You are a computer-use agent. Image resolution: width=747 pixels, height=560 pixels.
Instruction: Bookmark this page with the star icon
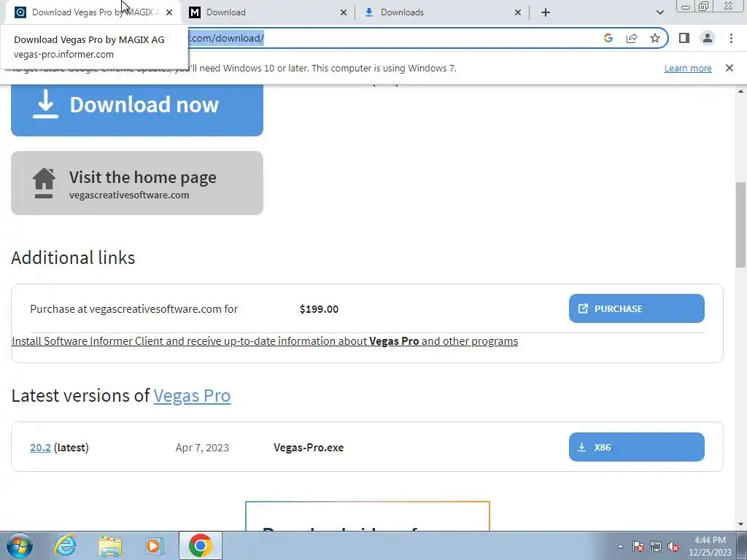pyautogui.click(x=655, y=38)
